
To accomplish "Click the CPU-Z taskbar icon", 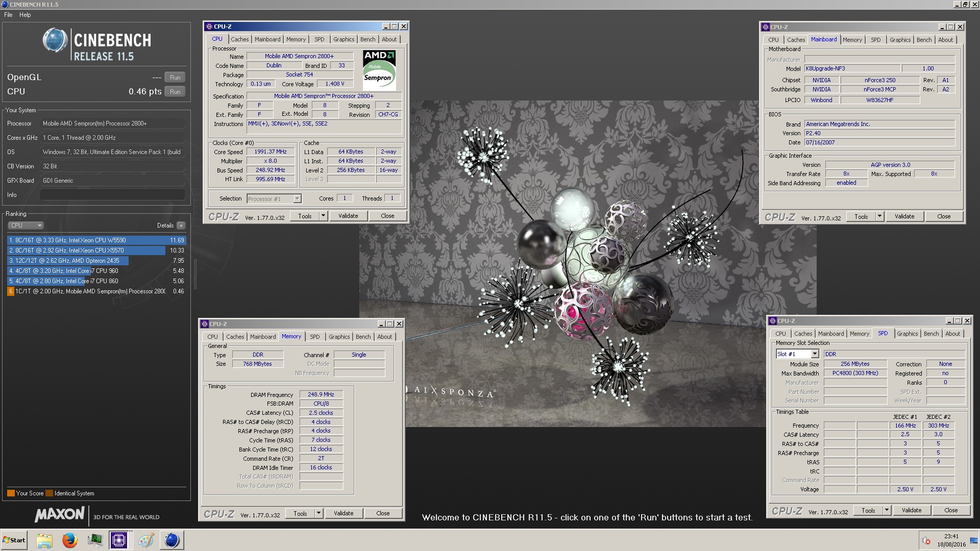I will [x=119, y=540].
